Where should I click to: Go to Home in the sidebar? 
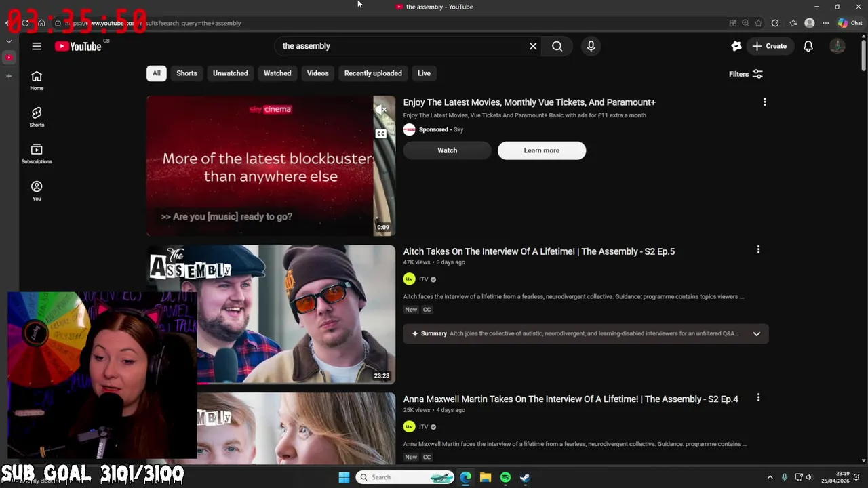pos(37,81)
